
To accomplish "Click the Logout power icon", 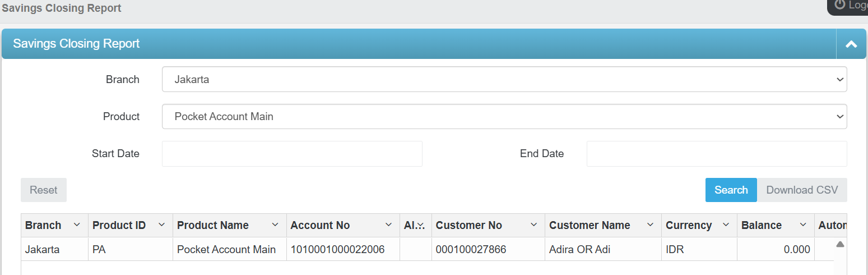I will tap(839, 5).
